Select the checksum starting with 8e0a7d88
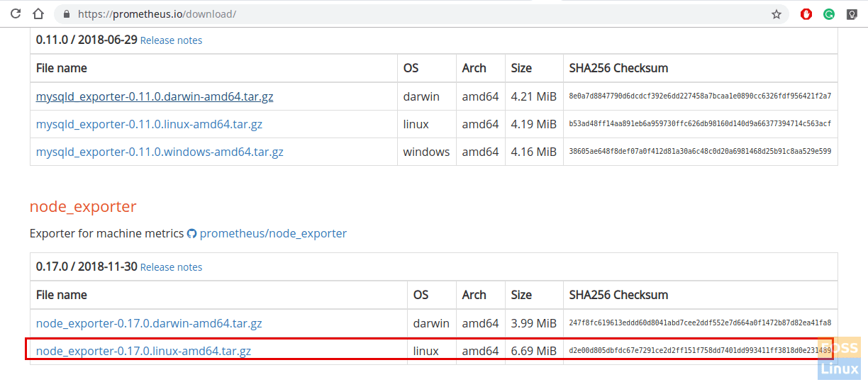This screenshot has width=868, height=387. pos(700,96)
